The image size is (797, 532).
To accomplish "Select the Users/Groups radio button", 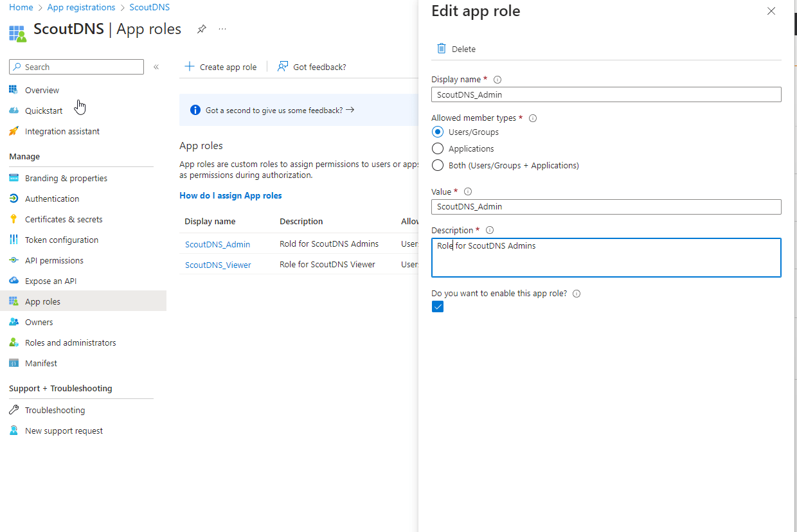I will 438,132.
